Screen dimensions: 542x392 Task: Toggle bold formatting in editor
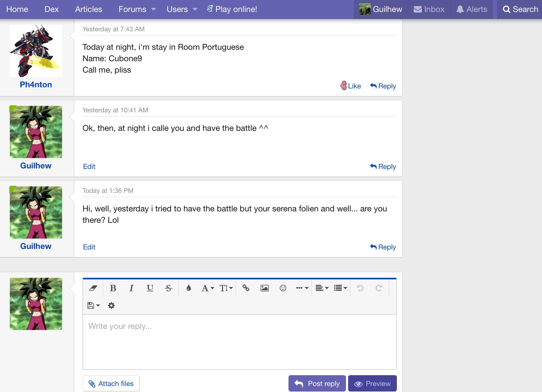[113, 288]
